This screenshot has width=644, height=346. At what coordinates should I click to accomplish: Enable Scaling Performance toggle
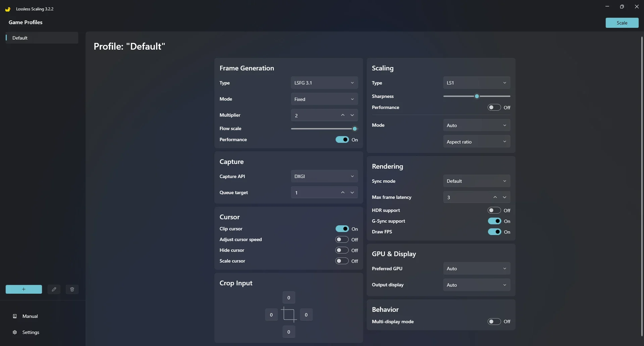click(x=494, y=107)
